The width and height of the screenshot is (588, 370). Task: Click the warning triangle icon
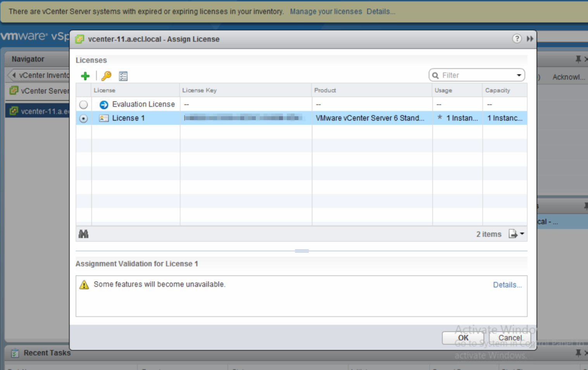click(84, 285)
